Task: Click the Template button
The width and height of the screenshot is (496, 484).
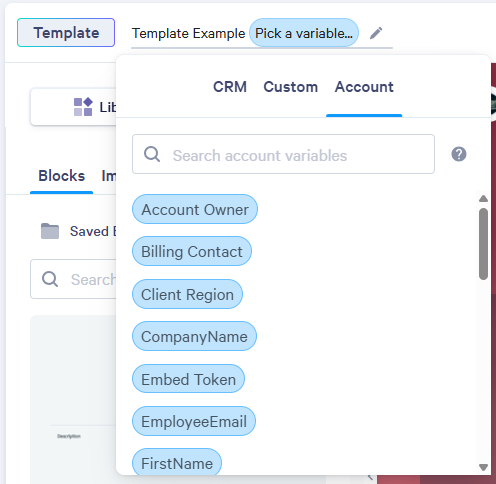Action: (66, 33)
